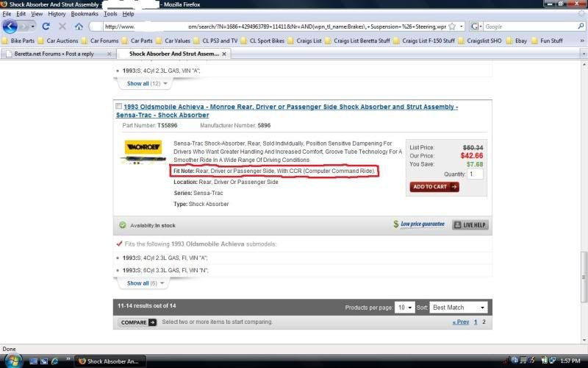Open the CL PS3 and TV bookmark folder

coord(215,40)
